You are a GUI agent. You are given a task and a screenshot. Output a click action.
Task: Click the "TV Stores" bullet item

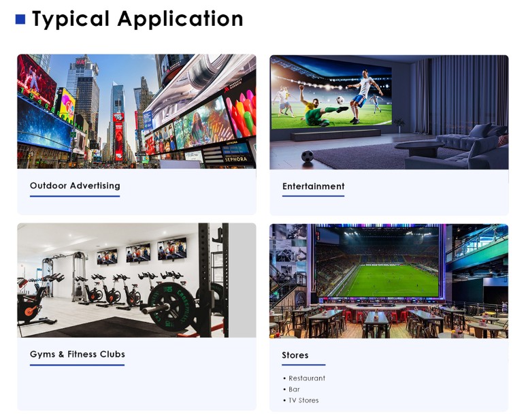301,400
